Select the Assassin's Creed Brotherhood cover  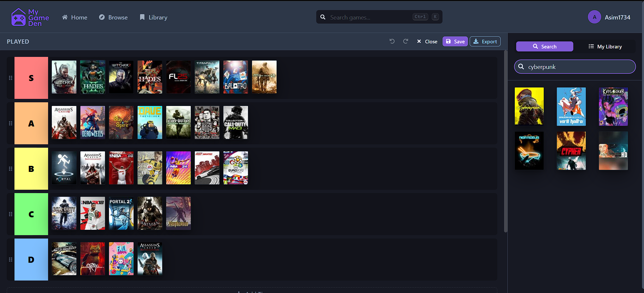(x=93, y=168)
